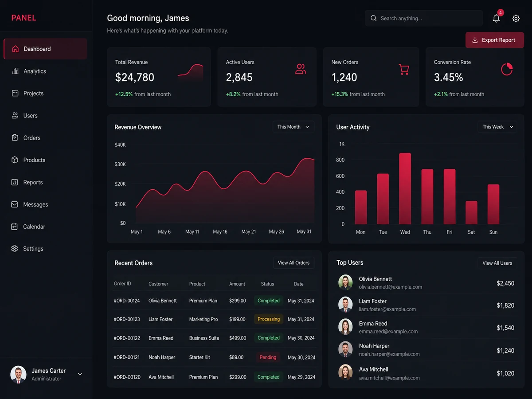Click the Conversion Rate pie chart icon
The image size is (532, 399).
click(x=507, y=69)
